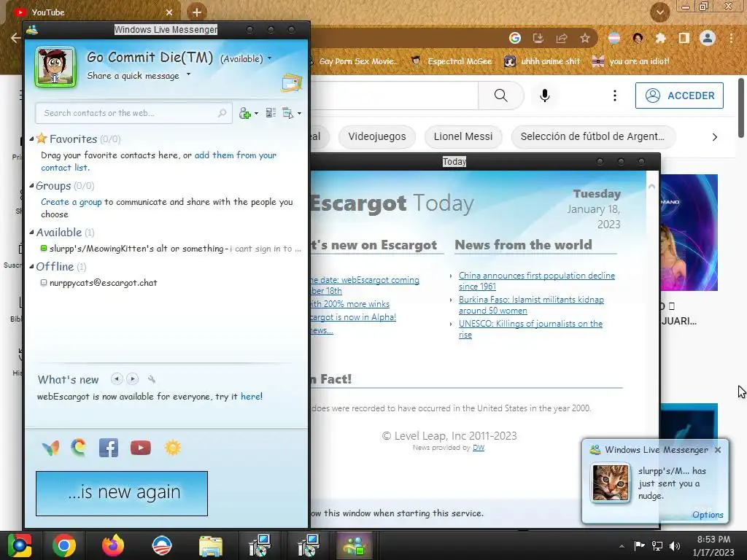Open the mail envelope icon in Messenger header
747x560 pixels.
click(x=292, y=83)
